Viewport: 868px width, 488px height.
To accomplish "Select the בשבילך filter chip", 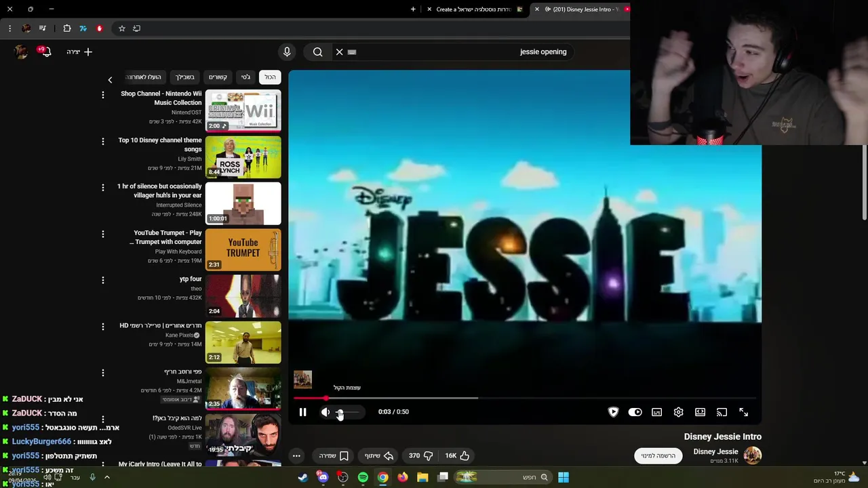I will coord(185,77).
